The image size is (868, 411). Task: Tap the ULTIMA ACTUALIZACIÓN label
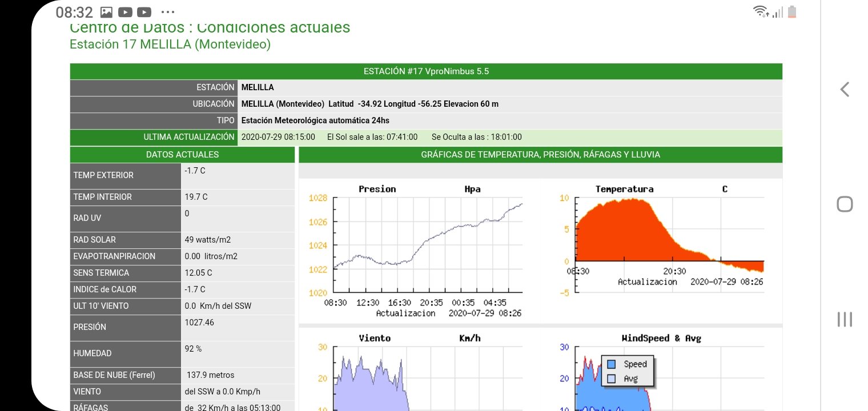154,137
